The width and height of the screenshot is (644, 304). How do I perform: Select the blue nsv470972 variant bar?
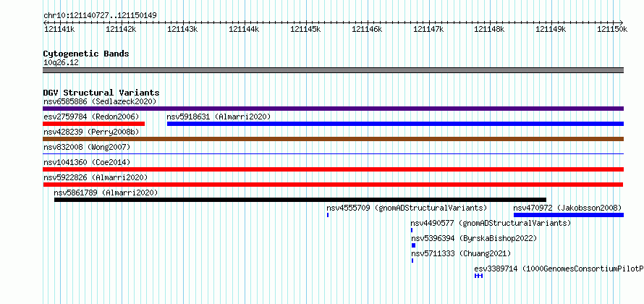click(569, 215)
